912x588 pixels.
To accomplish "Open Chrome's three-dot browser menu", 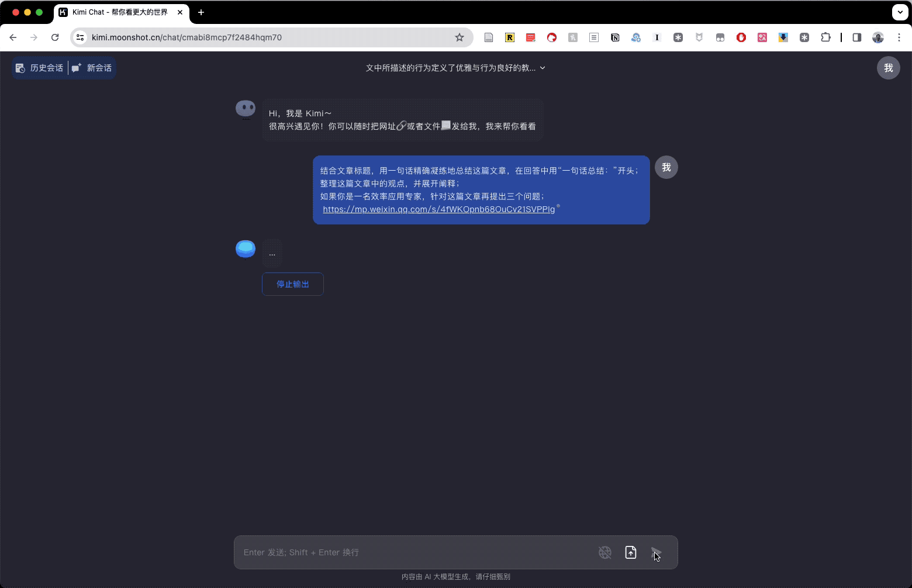I will click(900, 37).
